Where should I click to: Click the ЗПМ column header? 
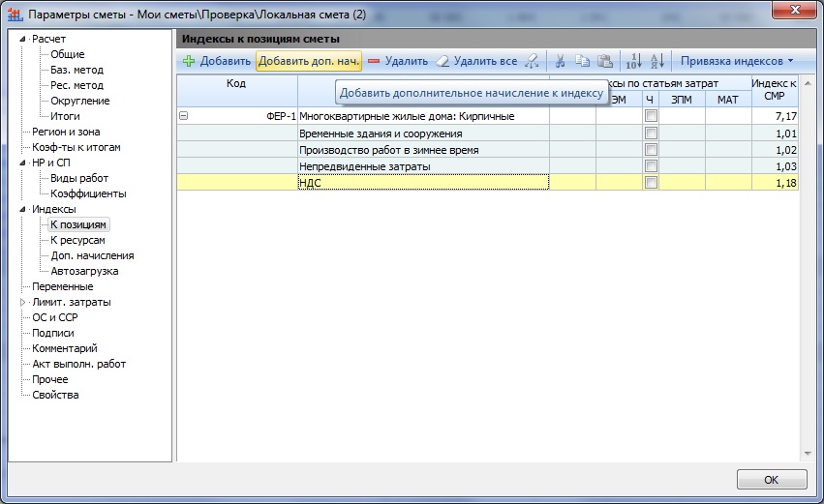point(682,100)
